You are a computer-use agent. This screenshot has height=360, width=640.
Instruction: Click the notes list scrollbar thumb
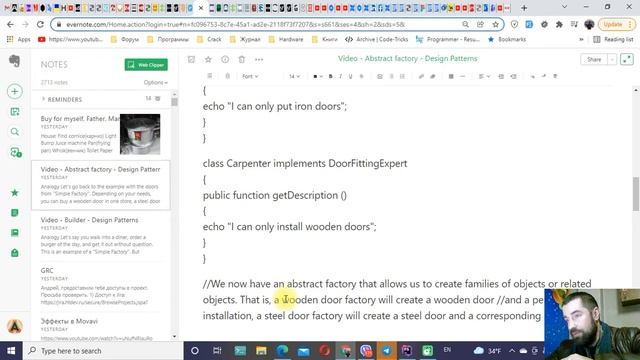(174, 102)
